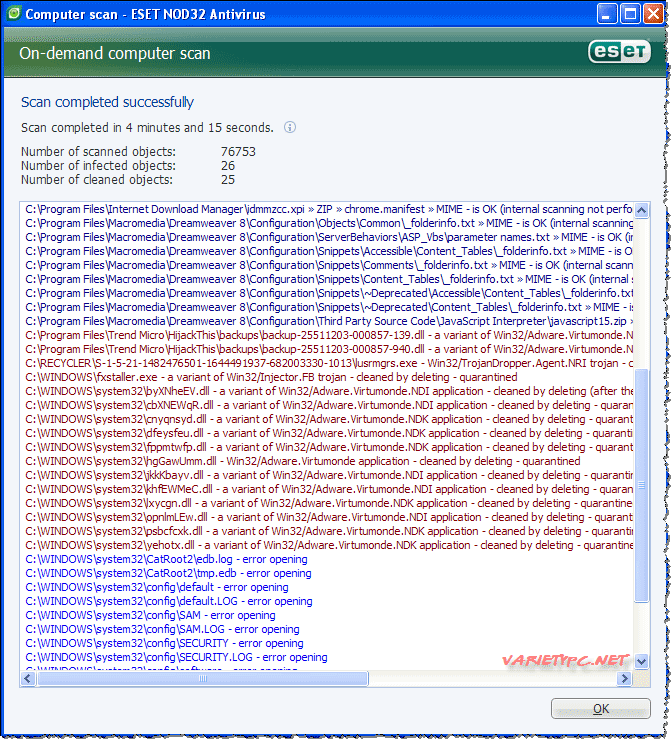Click the 'Scan completed in 4 minutes' text

point(147,128)
